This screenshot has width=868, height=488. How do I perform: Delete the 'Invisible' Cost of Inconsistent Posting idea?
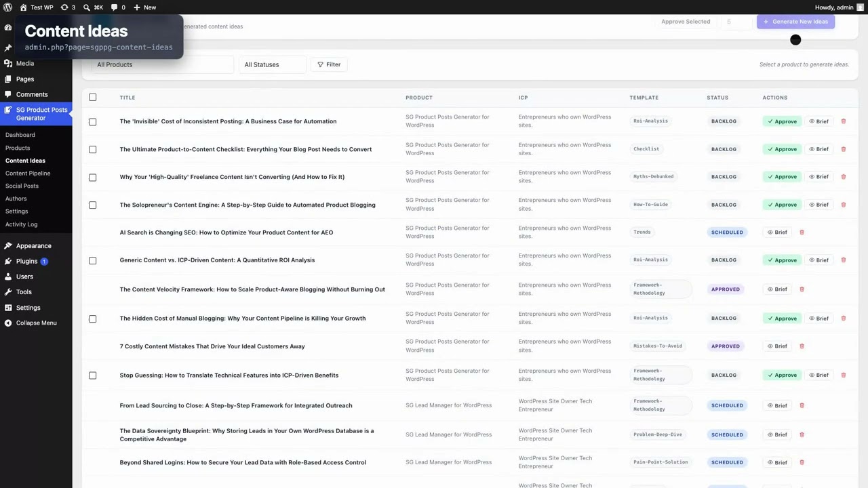click(x=844, y=121)
